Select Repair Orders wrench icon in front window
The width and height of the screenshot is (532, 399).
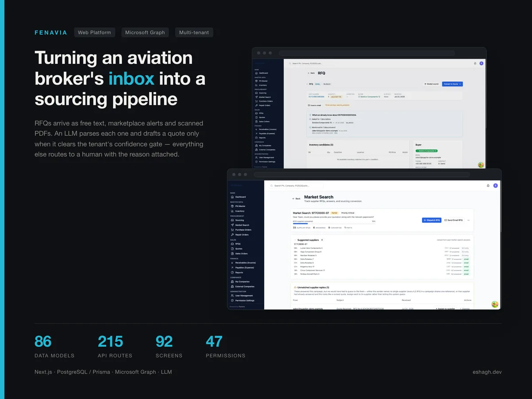pos(233,235)
